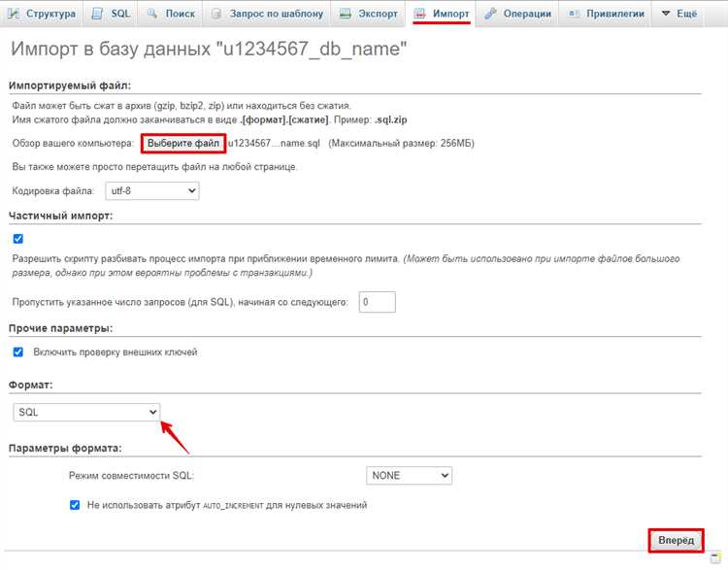Expand the Режим совместимости SQL dropdown
728x570 pixels.
(x=409, y=476)
